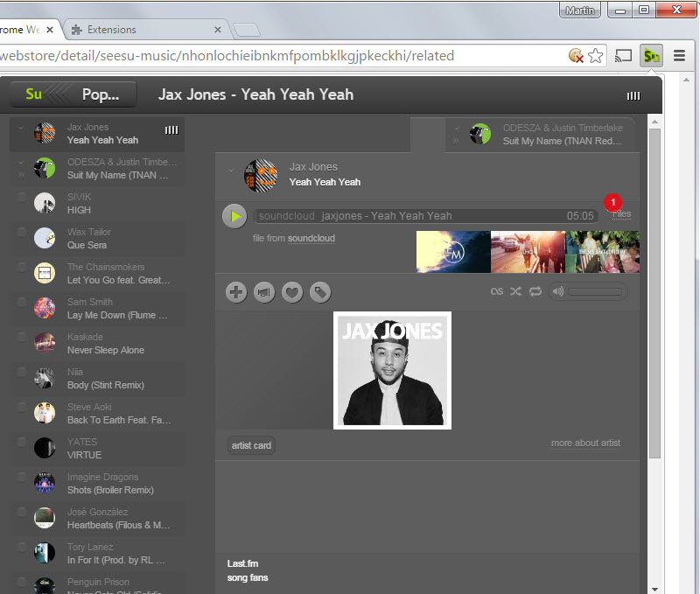This screenshot has width=700, height=594.
Task: Switch to the Extensions tab
Action: [x=145, y=30]
